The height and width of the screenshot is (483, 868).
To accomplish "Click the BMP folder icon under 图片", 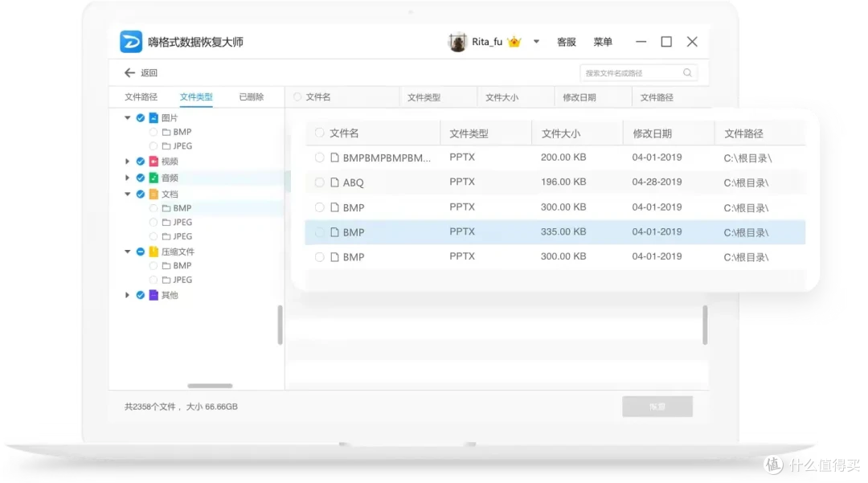I will click(x=166, y=133).
